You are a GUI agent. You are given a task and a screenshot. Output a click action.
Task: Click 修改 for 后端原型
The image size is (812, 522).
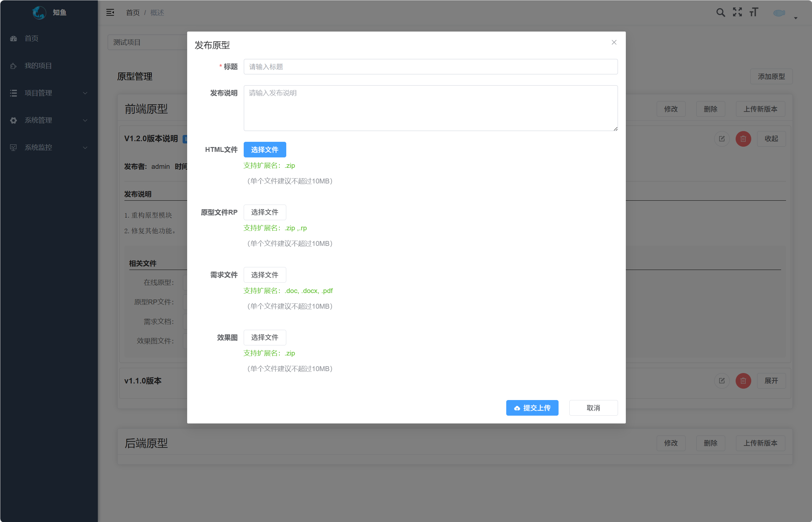(671, 443)
